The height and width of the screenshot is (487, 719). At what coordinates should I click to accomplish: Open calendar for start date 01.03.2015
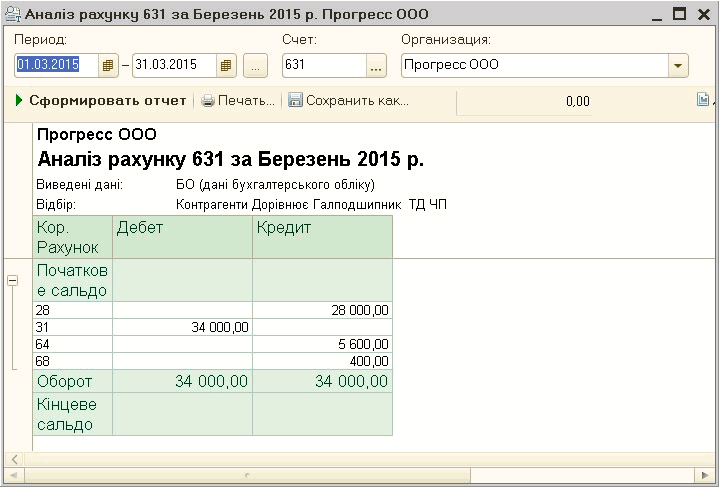coord(108,66)
